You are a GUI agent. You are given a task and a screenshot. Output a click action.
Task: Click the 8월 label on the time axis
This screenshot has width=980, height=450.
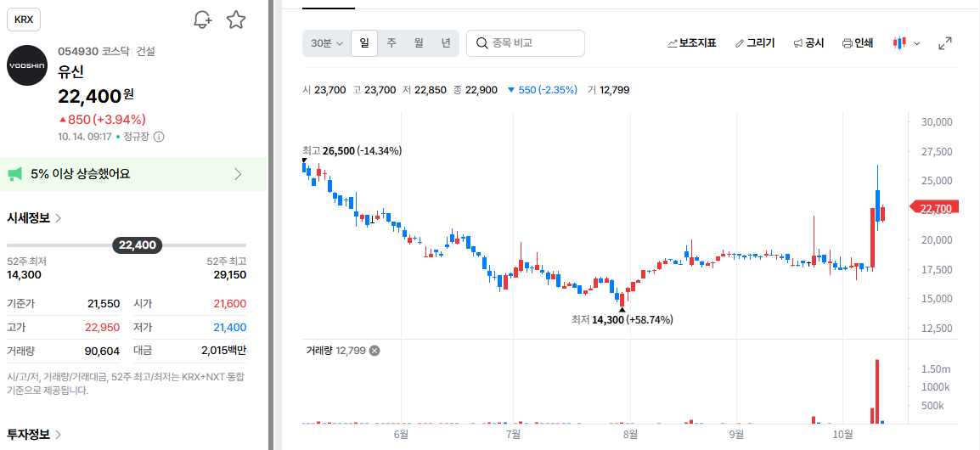click(630, 434)
